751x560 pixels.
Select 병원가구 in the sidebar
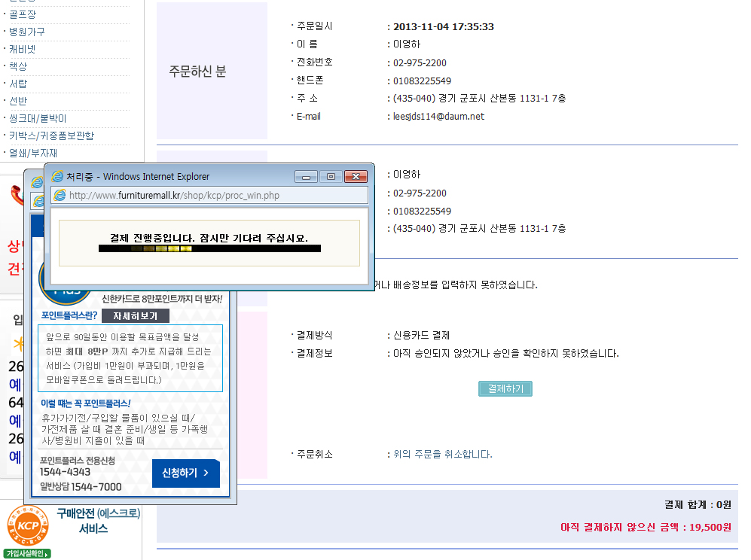pos(26,32)
